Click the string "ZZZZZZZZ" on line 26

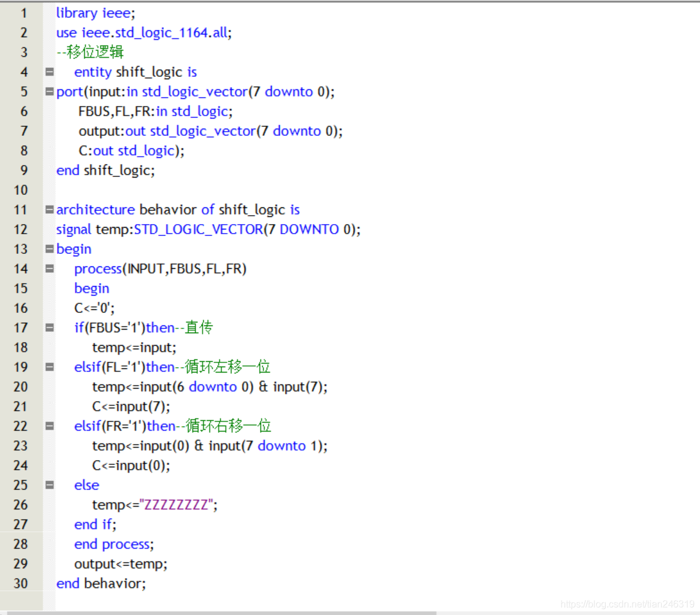(176, 504)
